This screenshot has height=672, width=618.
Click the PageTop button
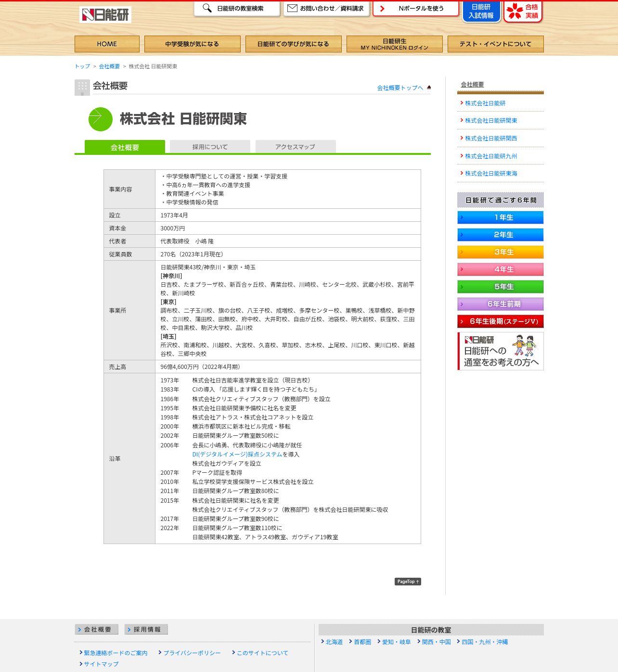click(x=408, y=582)
